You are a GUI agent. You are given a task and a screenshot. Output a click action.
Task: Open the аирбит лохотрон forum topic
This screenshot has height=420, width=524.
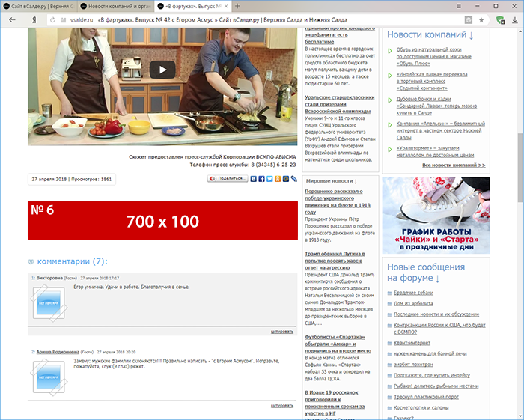[x=413, y=364]
